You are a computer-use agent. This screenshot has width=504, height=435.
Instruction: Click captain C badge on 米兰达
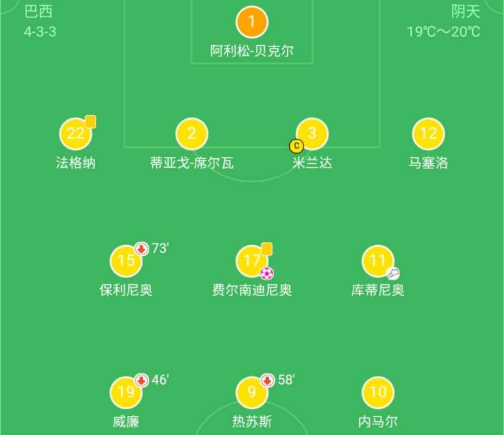(x=296, y=146)
